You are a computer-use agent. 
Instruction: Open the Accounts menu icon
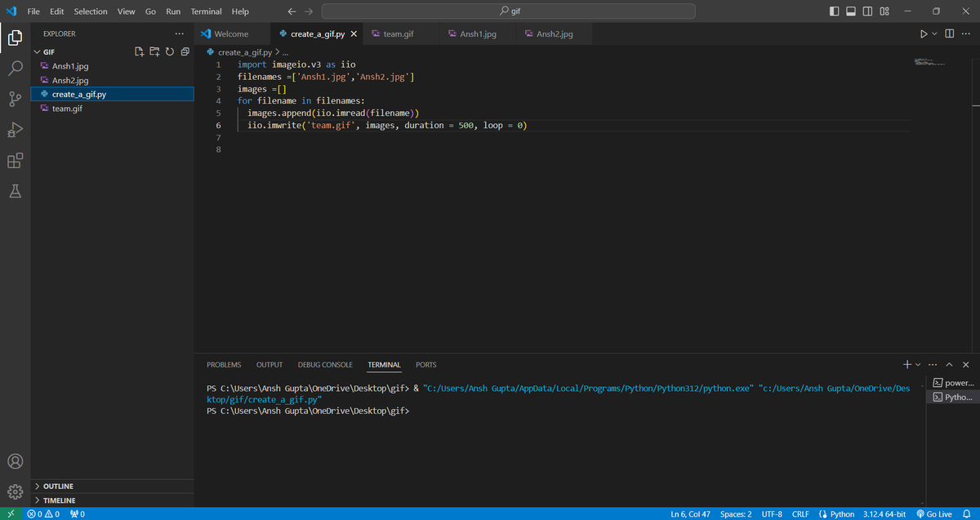[15, 463]
